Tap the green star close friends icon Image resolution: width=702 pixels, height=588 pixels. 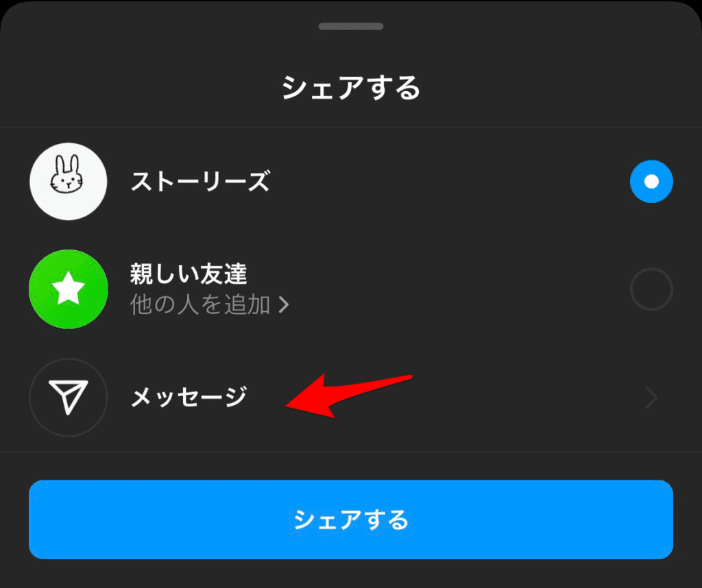[69, 289]
